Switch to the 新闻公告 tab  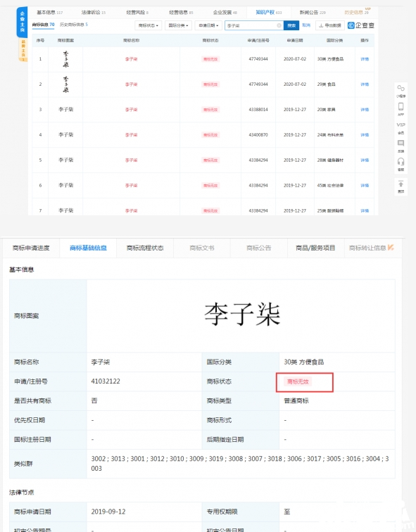click(312, 12)
